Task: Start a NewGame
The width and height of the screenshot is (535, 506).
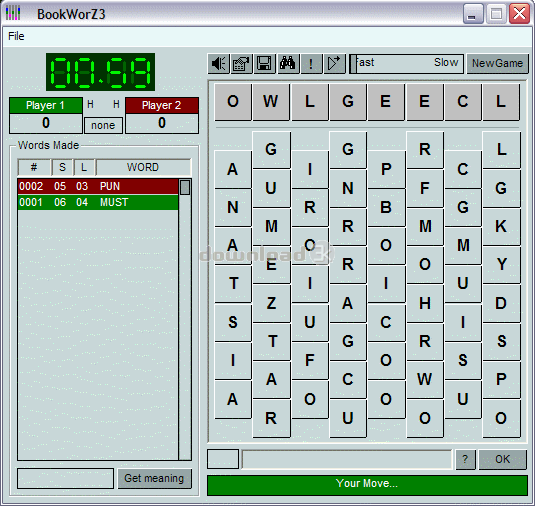Action: point(497,63)
